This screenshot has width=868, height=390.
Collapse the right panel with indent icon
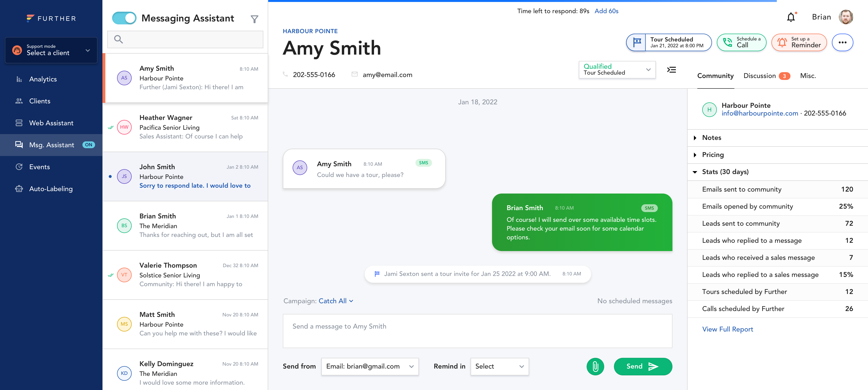pos(671,70)
